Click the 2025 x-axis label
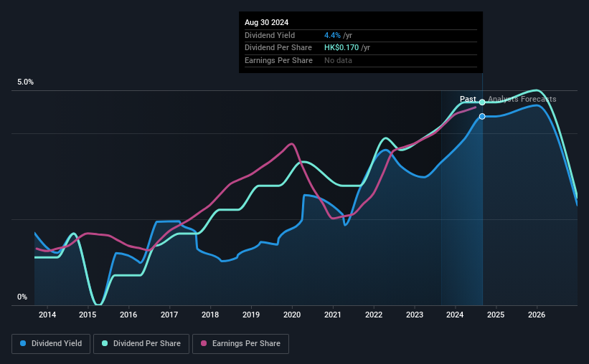The height and width of the screenshot is (364, 589). coord(496,315)
